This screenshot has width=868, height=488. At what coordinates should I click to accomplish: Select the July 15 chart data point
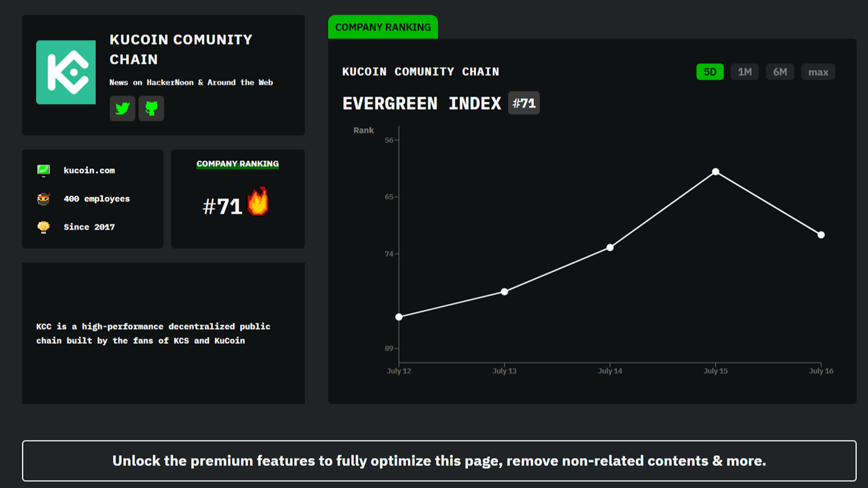point(715,172)
